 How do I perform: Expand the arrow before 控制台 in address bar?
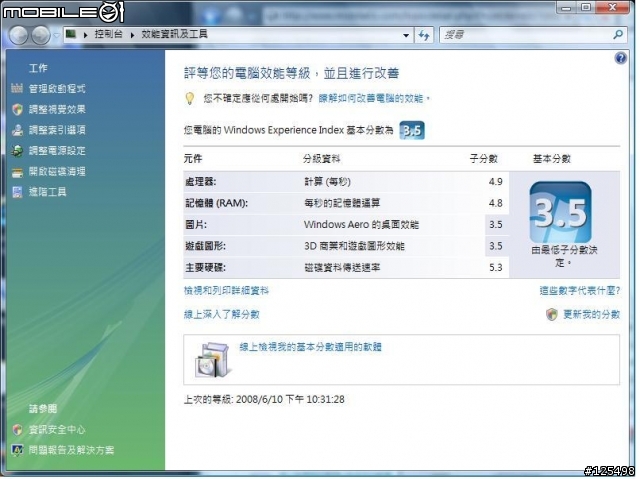(86, 35)
